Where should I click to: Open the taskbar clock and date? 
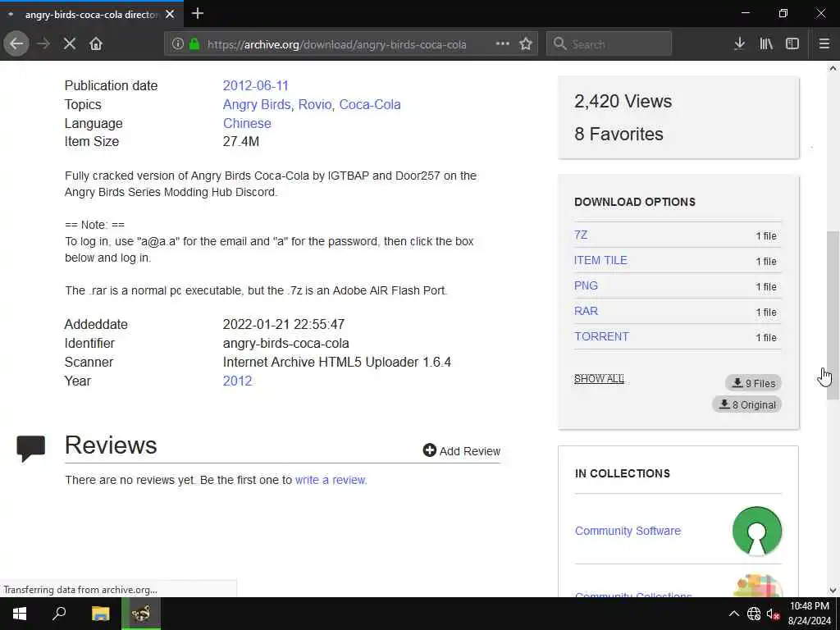point(810,614)
